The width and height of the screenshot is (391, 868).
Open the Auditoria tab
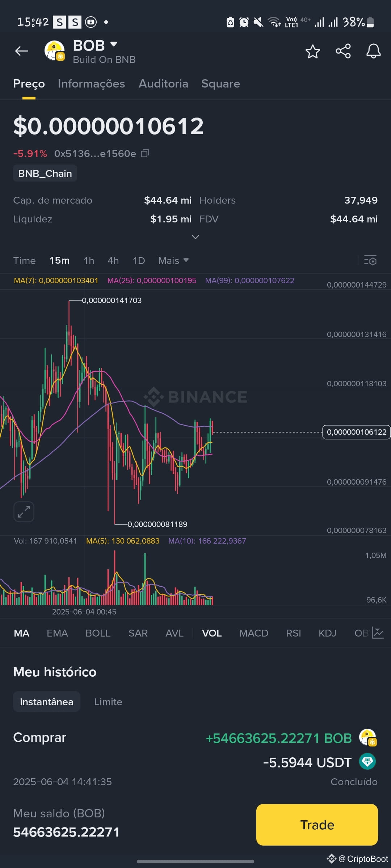(163, 84)
